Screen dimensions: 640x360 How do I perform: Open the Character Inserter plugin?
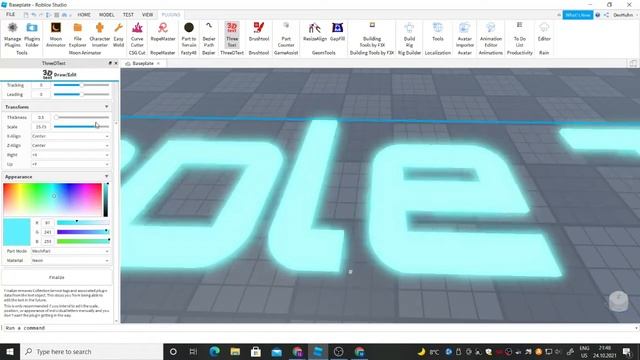click(100, 34)
